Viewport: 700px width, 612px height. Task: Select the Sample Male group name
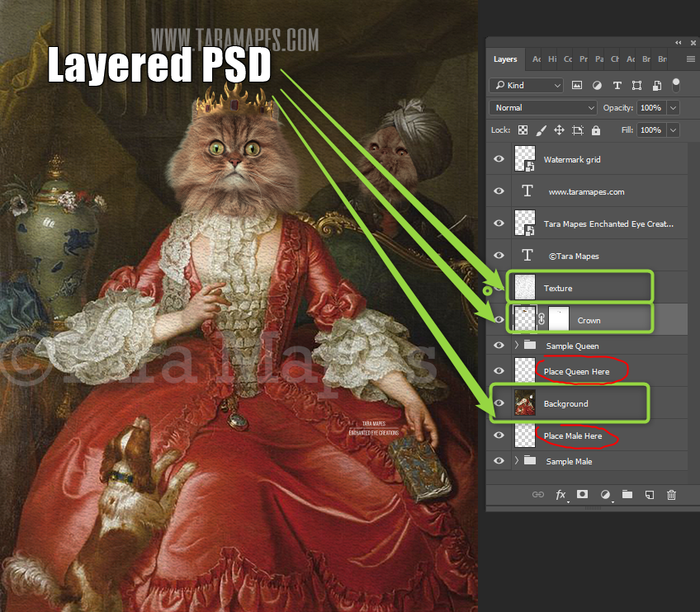pos(570,461)
